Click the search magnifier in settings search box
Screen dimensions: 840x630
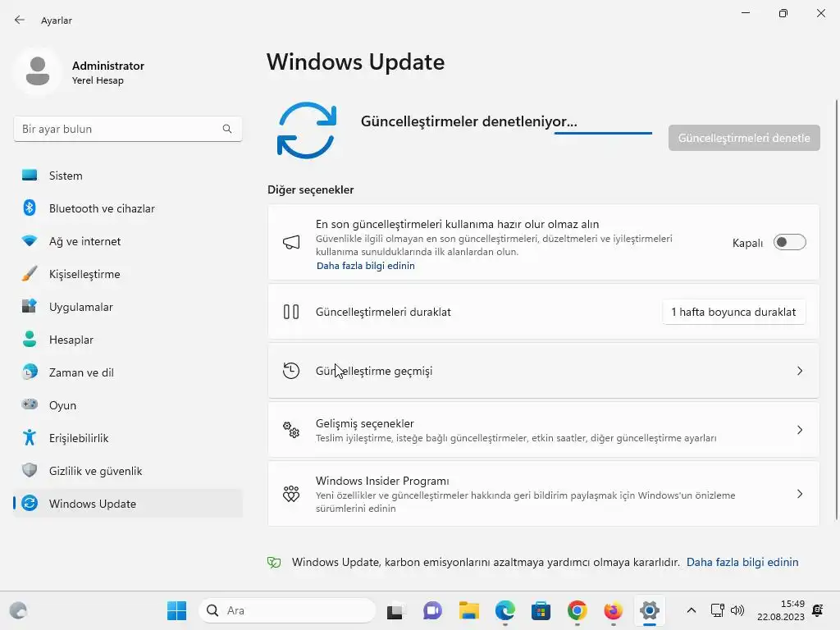point(227,129)
